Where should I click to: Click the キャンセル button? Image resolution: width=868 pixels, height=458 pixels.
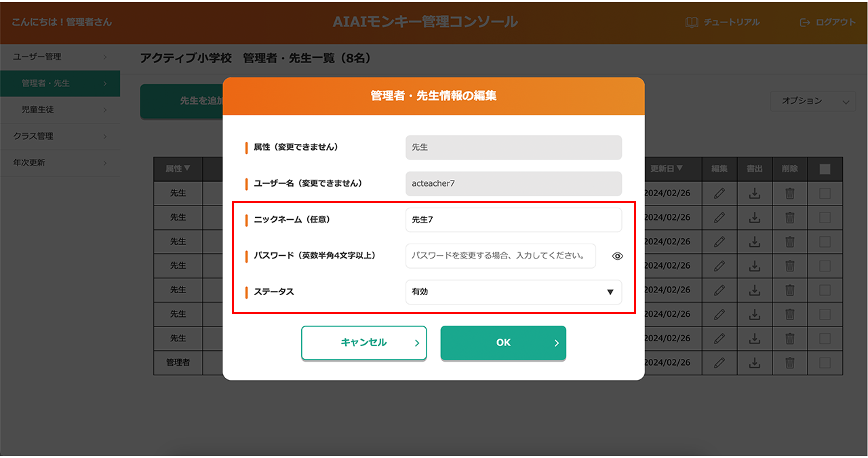[x=363, y=343]
